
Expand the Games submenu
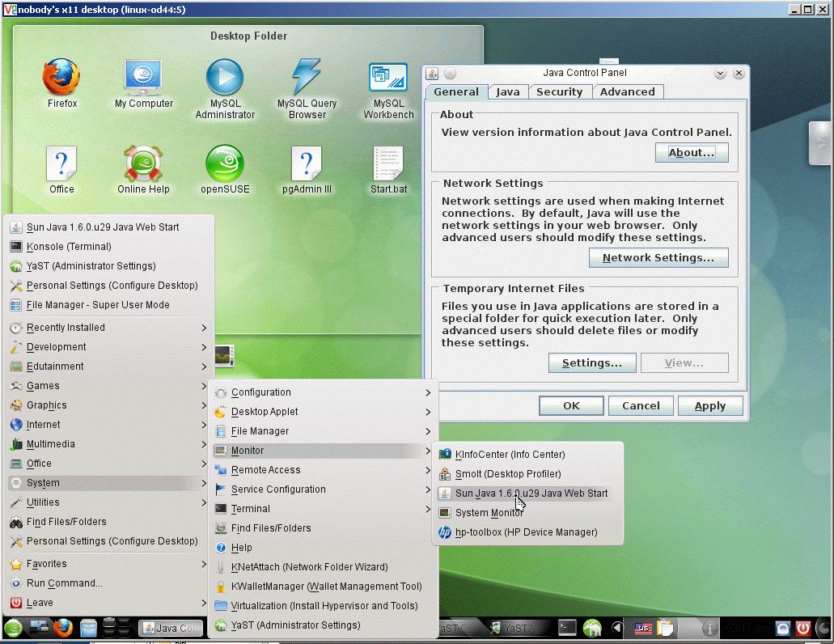pyautogui.click(x=108, y=386)
